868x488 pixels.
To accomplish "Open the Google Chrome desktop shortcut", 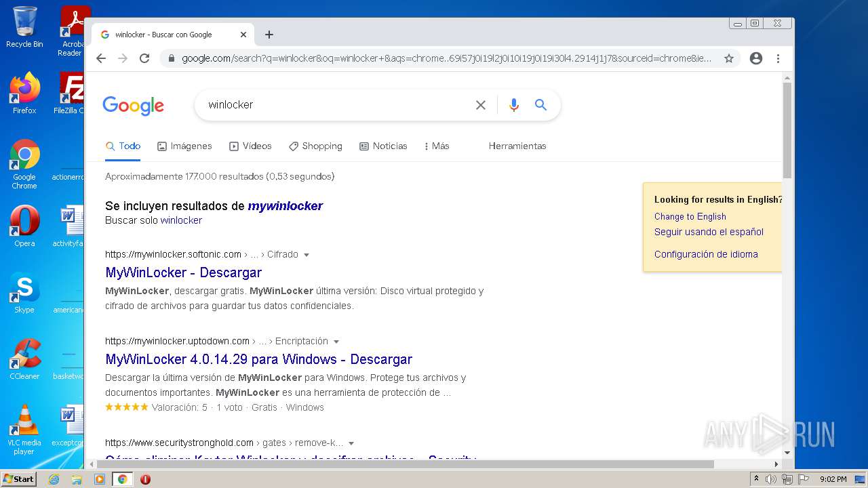I will (x=24, y=165).
